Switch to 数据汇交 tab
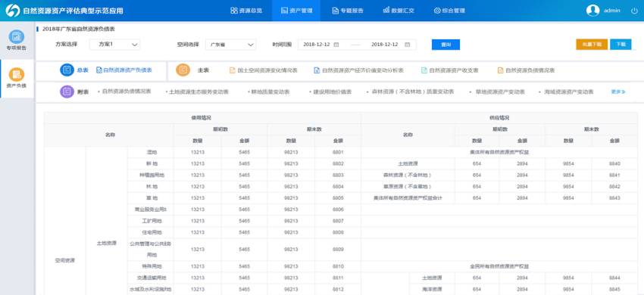The image size is (644, 295). tap(399, 11)
